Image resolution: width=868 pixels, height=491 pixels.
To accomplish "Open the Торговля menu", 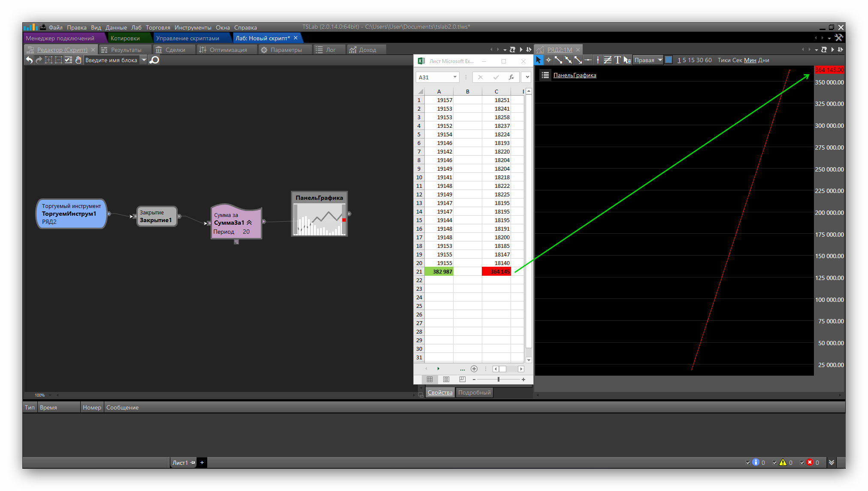I will (x=158, y=27).
